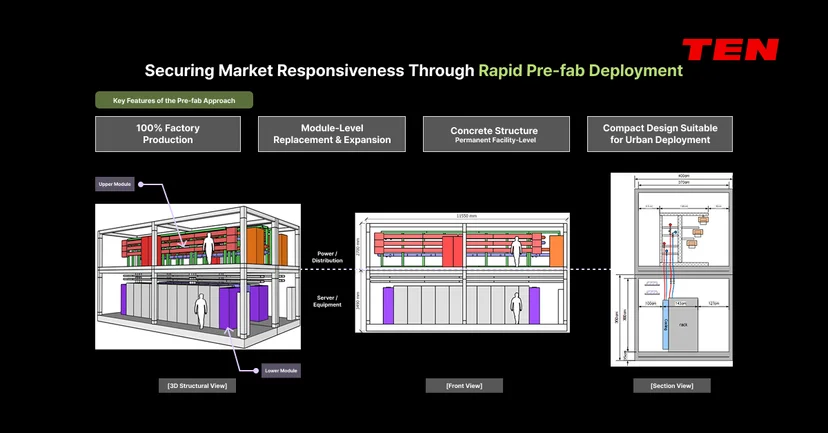Click the green Rapid Pre-fab Deployment text
828x433 pixels.
pyautogui.click(x=581, y=71)
